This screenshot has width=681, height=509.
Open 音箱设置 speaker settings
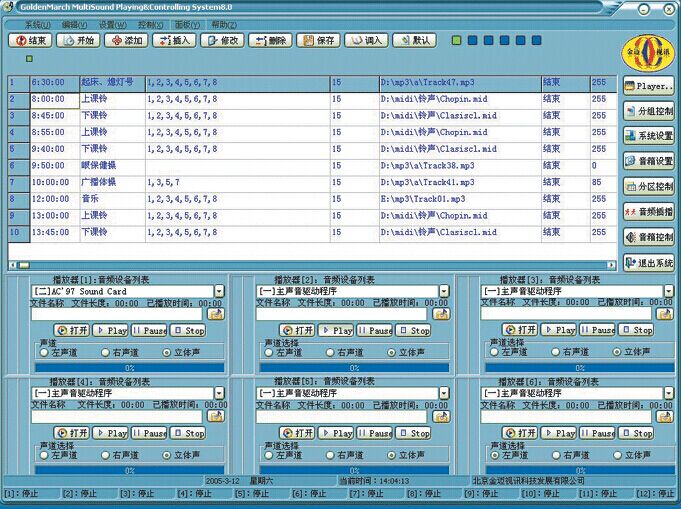coord(648,161)
